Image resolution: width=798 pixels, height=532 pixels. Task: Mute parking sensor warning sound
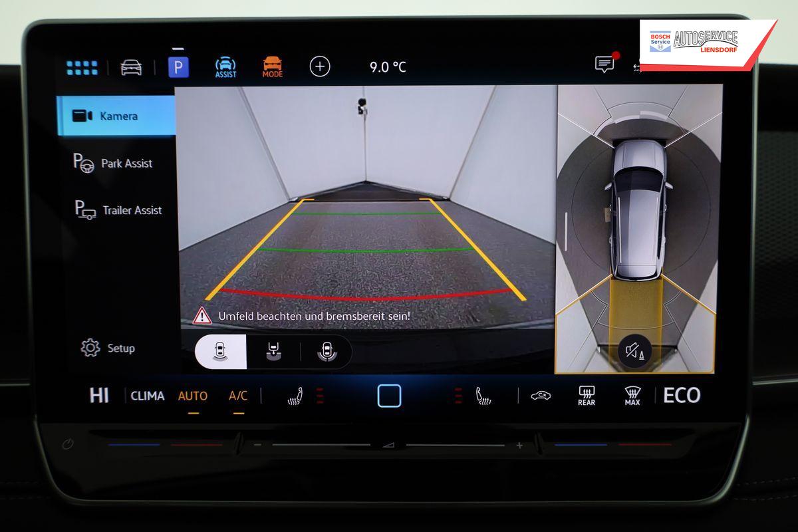pyautogui.click(x=634, y=351)
